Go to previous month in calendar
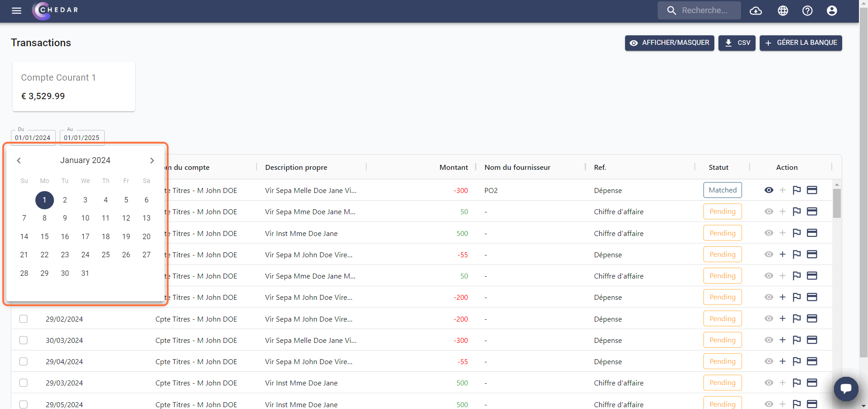 pyautogui.click(x=19, y=160)
